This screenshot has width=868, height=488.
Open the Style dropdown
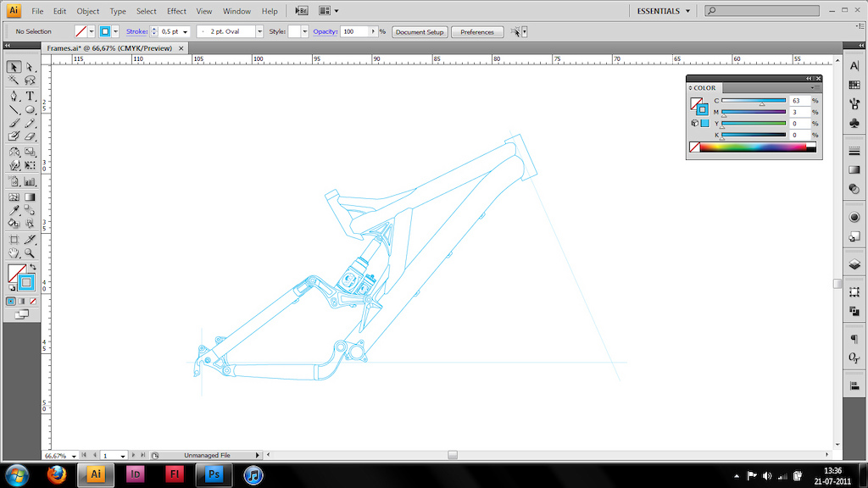point(304,31)
